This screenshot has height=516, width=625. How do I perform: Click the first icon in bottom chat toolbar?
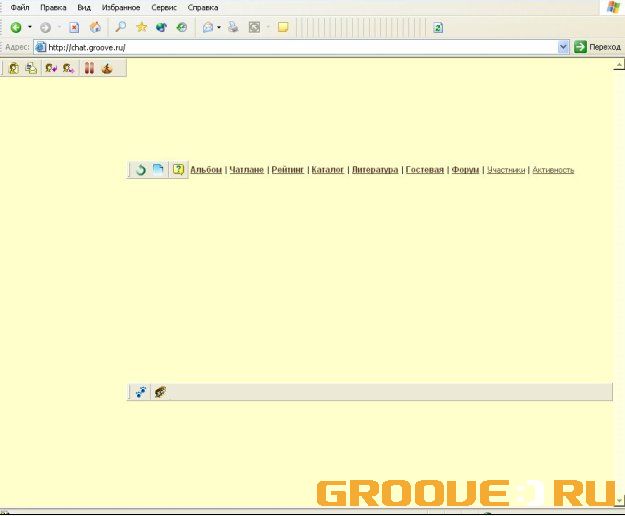coord(141,392)
